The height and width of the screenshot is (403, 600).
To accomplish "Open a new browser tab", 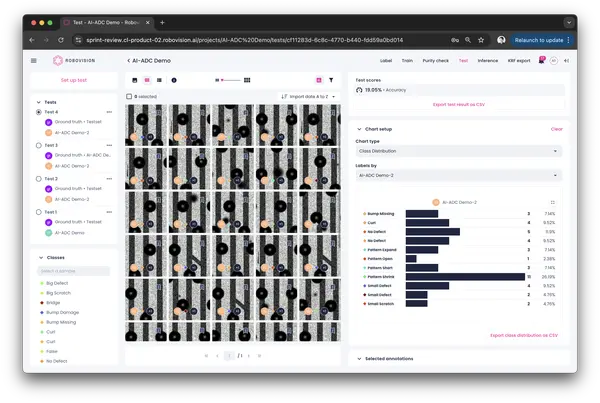I will point(162,23).
